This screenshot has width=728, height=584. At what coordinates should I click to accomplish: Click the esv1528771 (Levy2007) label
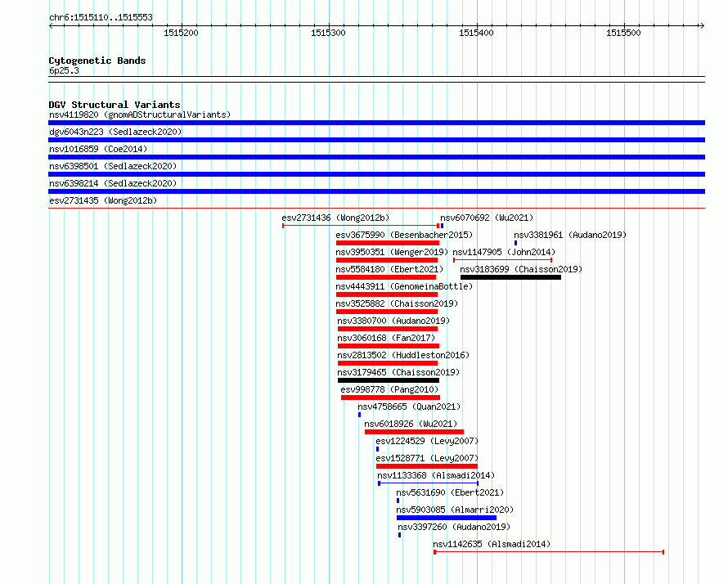tap(427, 458)
